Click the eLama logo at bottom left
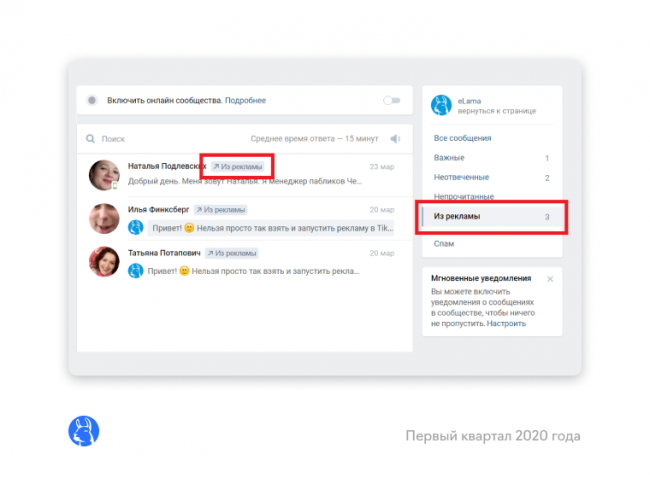650x478 pixels. (83, 431)
